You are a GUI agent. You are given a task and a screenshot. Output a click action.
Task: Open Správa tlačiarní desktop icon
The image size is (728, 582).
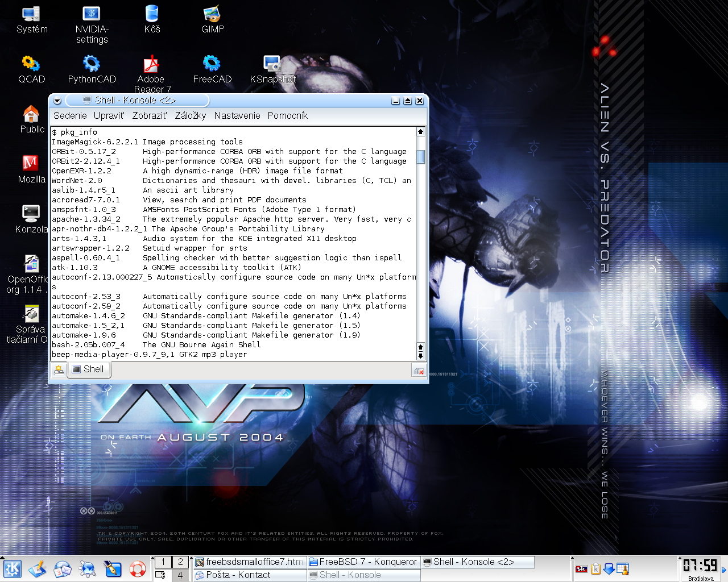tap(27, 325)
